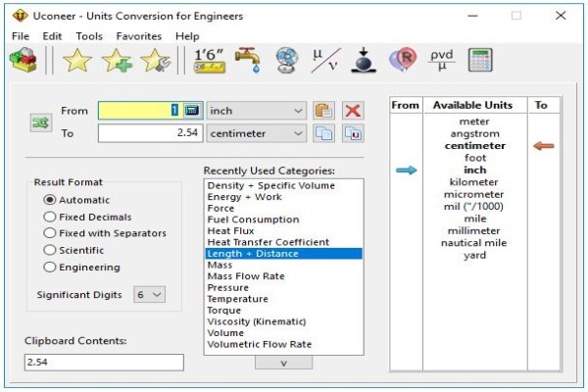Viewport: 588px width, 392px height.
Task: Open the Significant Digits dropdown
Action: (149, 294)
